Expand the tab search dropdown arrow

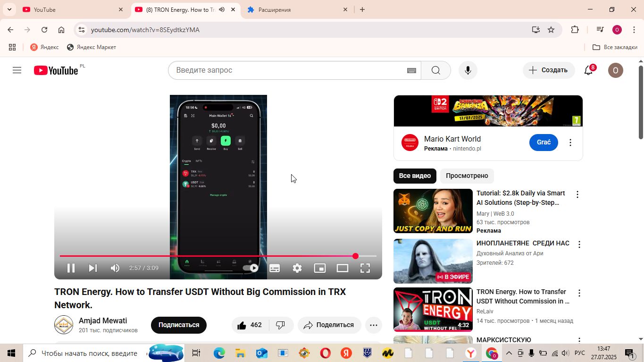9,9
